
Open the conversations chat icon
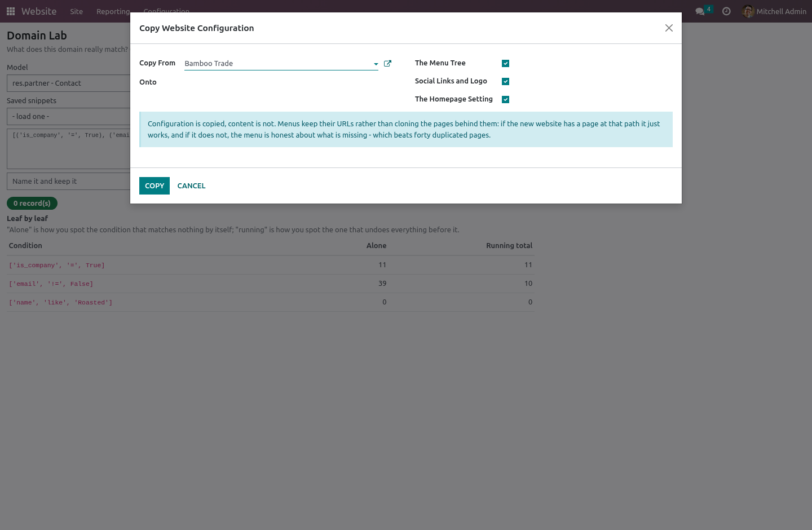pos(700,11)
